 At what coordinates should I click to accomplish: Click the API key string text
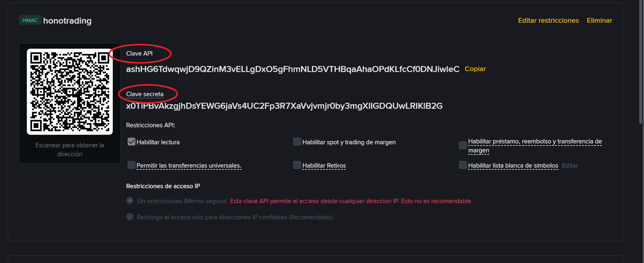coord(292,69)
